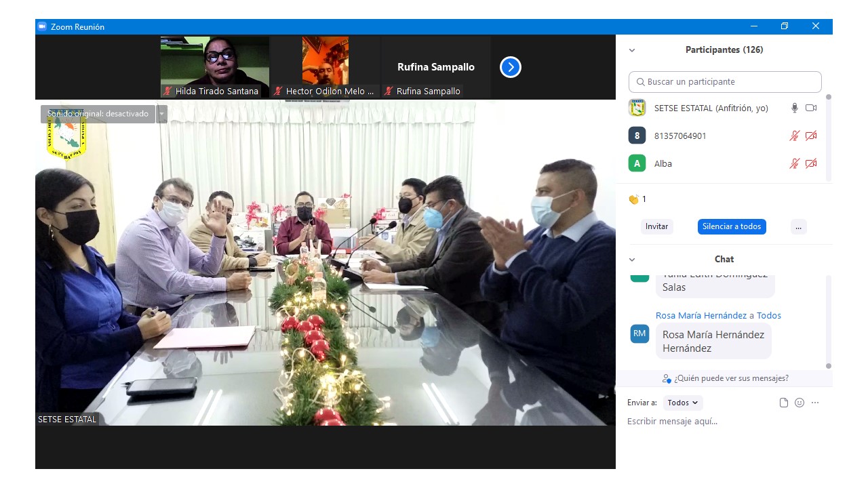868x488 pixels.
Task: Click the Participantes (126) header
Action: click(x=724, y=50)
